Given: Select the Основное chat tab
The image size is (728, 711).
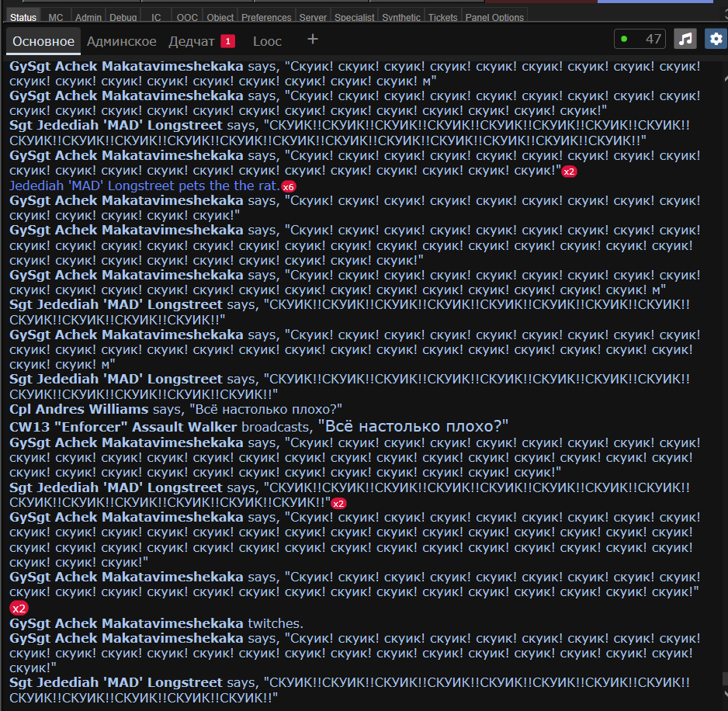Looking at the screenshot, I should 43,41.
